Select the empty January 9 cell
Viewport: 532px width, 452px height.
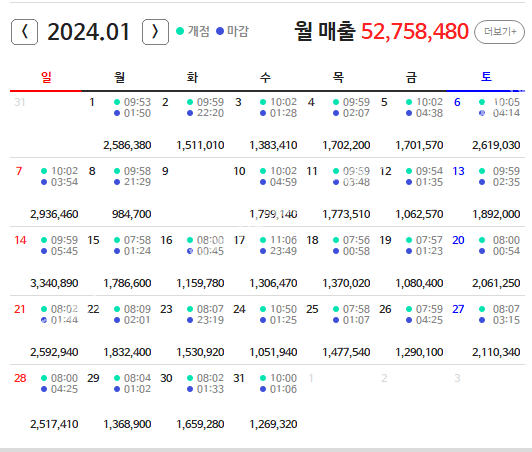pyautogui.click(x=192, y=192)
